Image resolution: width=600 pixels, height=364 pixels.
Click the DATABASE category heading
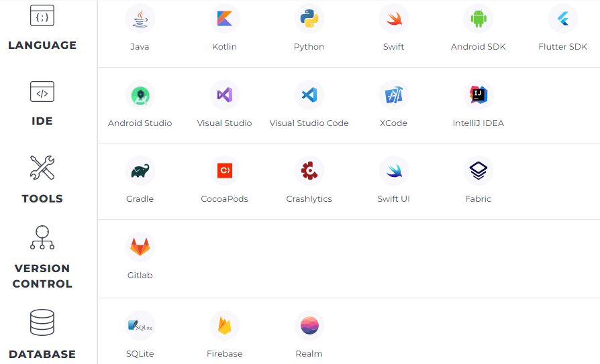42,354
